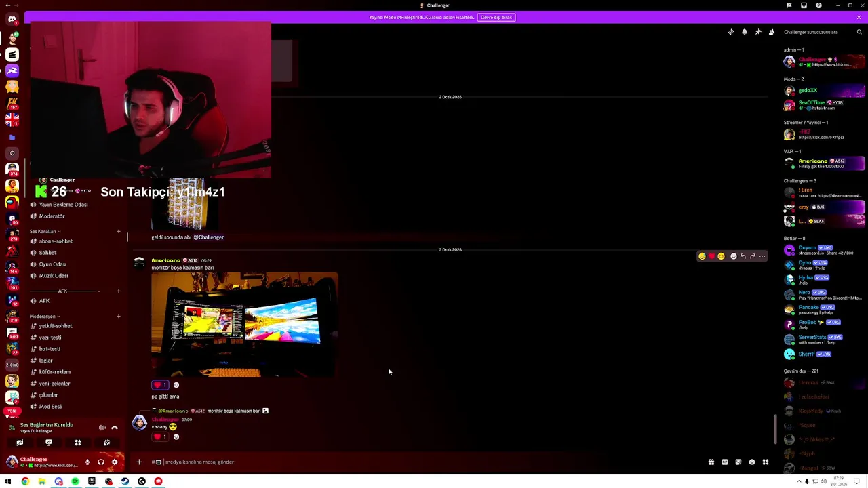Open user settings gear

pos(115,462)
